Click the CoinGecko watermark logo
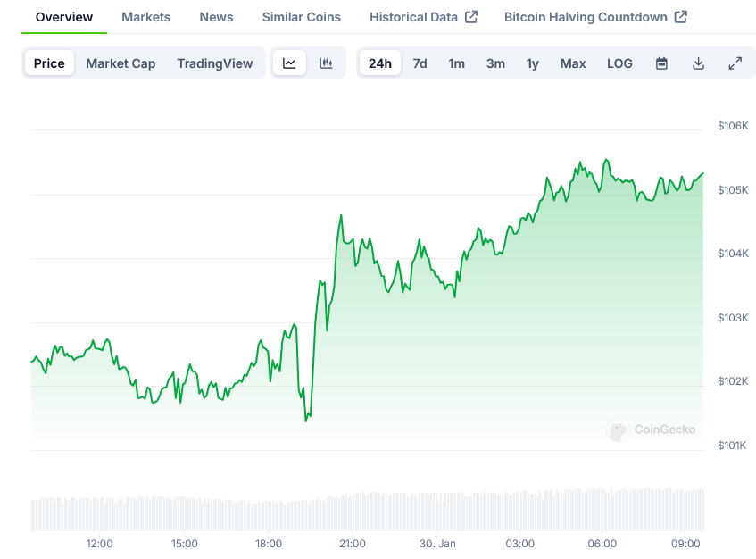This screenshot has width=756, height=559. tap(651, 430)
